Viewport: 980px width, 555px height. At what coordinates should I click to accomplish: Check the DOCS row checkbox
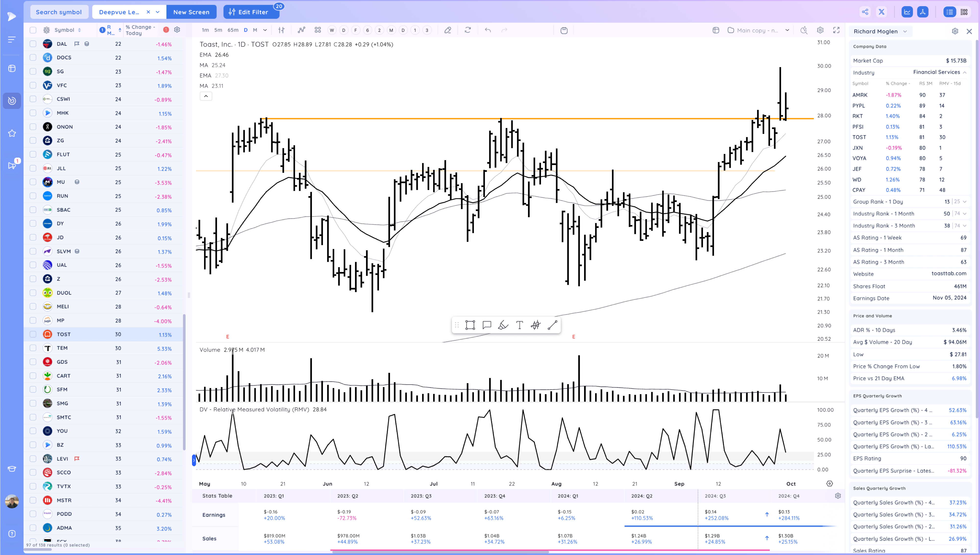(33, 58)
